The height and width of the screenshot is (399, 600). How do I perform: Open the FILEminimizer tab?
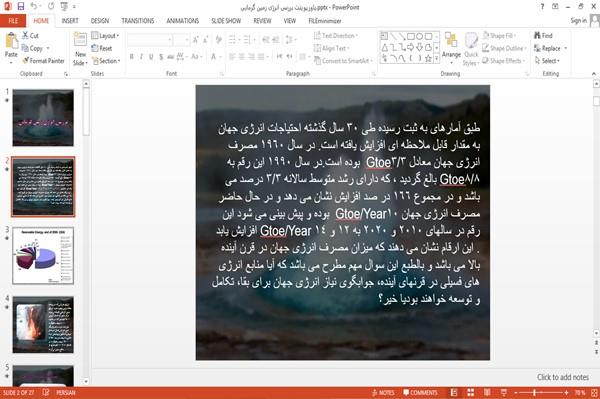(324, 21)
